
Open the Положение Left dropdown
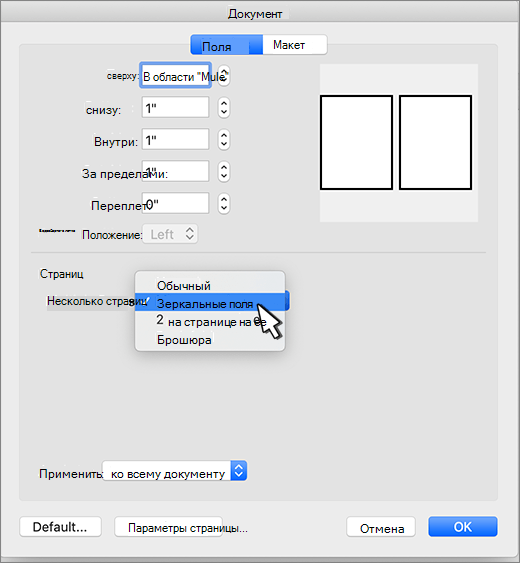point(170,234)
